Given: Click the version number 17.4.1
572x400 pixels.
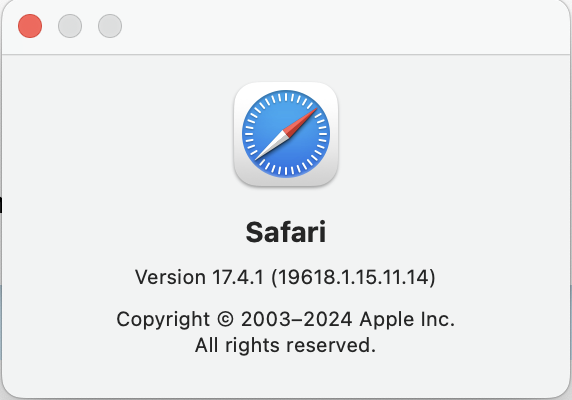Looking at the screenshot, I should click(x=238, y=277).
